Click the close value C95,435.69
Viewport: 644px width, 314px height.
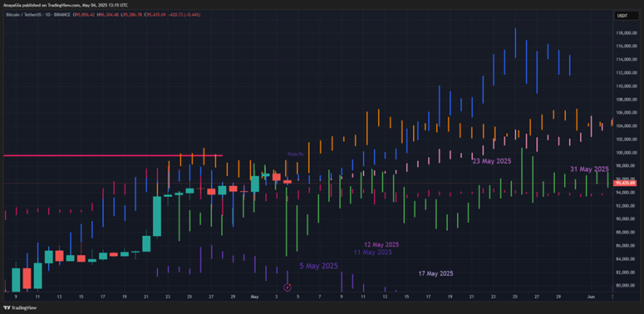155,14
